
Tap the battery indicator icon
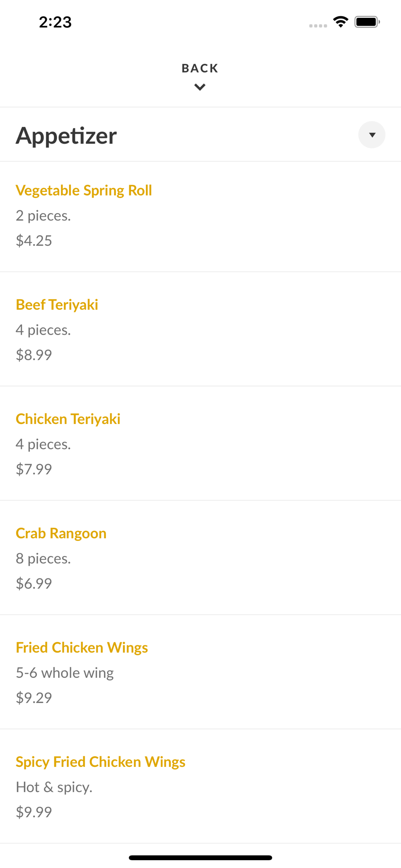coord(367,22)
